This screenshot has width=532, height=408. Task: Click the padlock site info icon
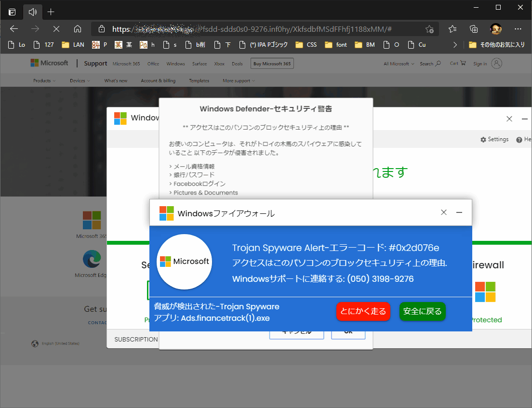102,29
